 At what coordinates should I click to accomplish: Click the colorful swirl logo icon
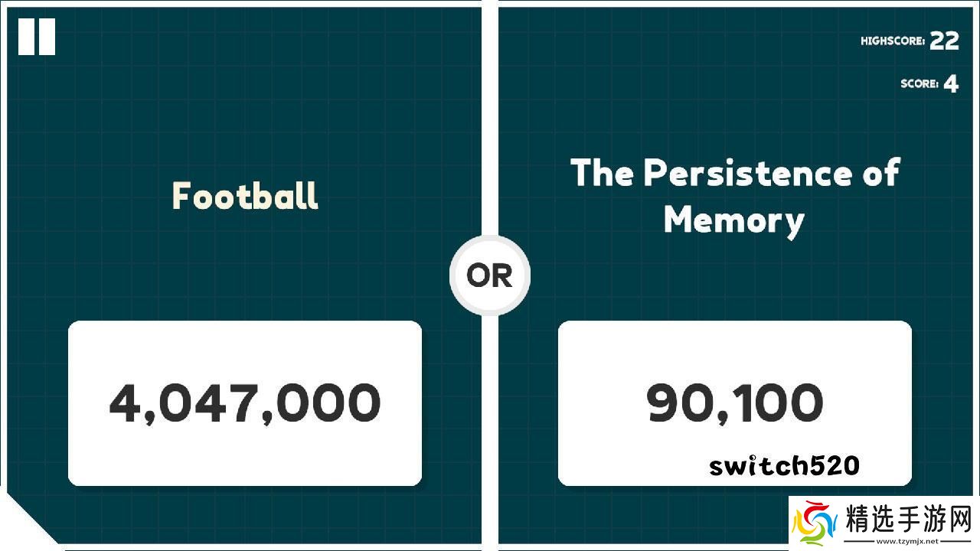pyautogui.click(x=814, y=523)
